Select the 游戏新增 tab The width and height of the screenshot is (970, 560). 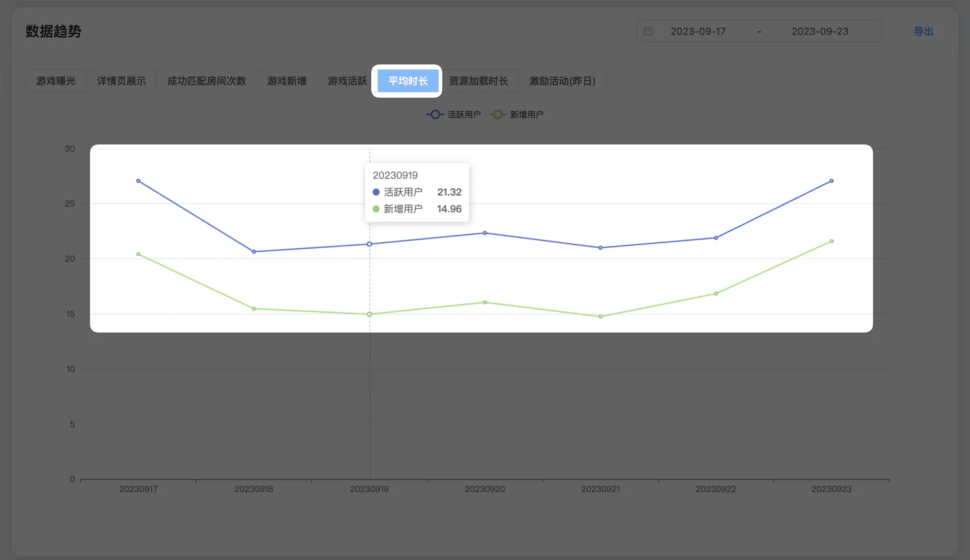pos(286,81)
